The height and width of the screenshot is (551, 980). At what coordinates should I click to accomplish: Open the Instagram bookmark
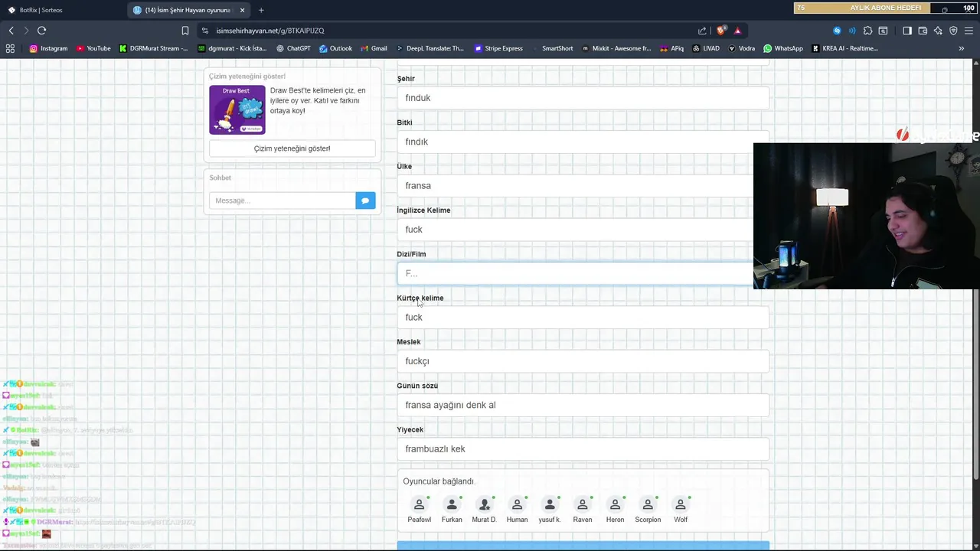[48, 48]
